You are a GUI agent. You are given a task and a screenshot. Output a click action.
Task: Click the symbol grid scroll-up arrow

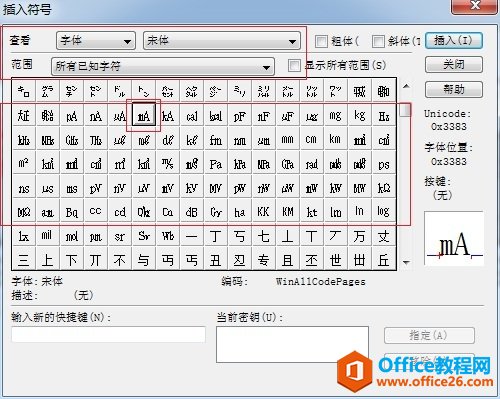[406, 86]
